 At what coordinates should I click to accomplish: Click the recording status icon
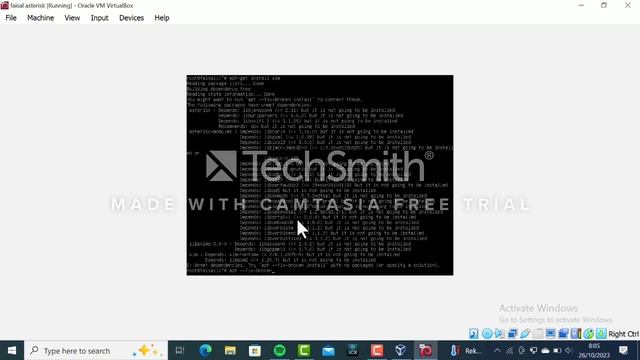click(x=563, y=333)
